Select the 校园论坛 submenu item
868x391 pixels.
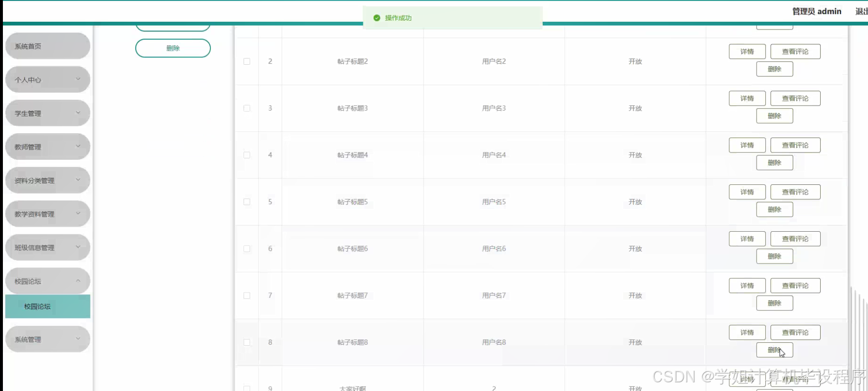click(x=48, y=307)
